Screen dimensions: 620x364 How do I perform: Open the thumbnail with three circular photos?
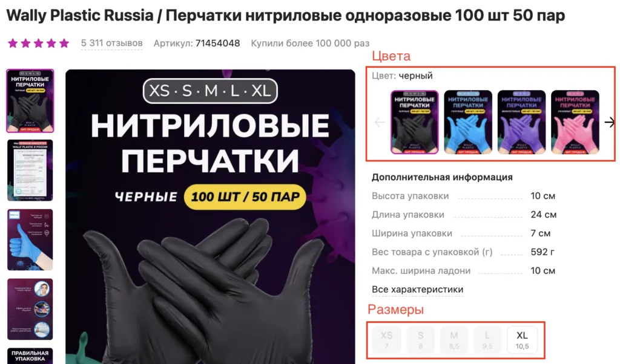[30, 309]
